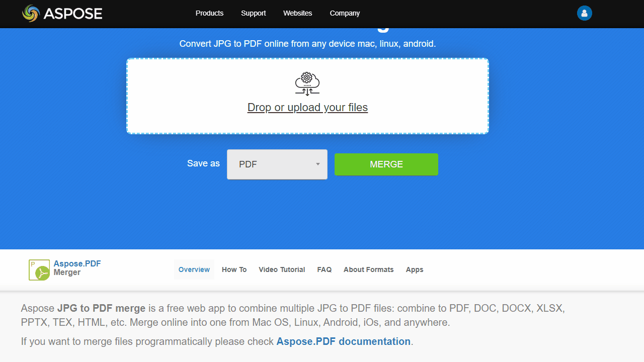644x362 pixels.
Task: Switch to the Video Tutorial tab
Action: (282, 269)
